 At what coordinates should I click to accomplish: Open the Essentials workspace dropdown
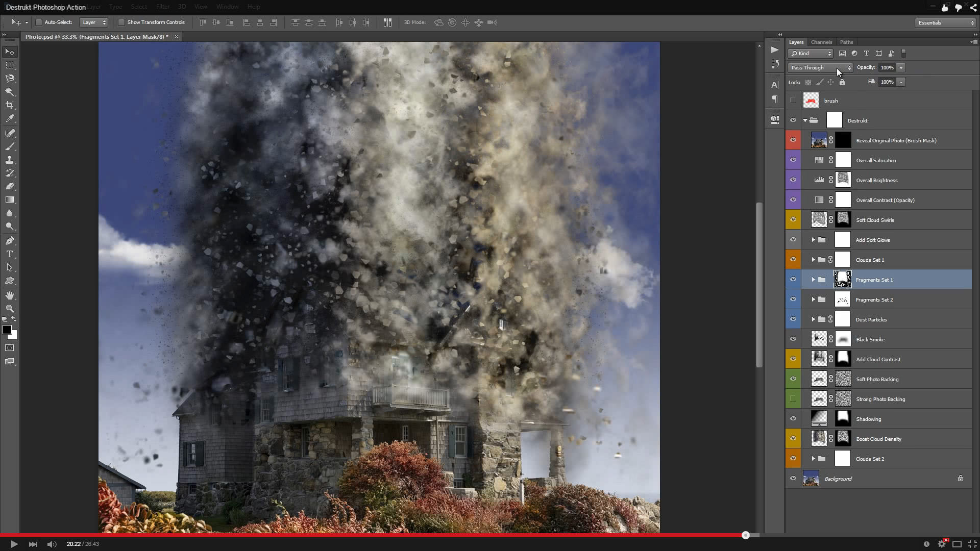945,23
